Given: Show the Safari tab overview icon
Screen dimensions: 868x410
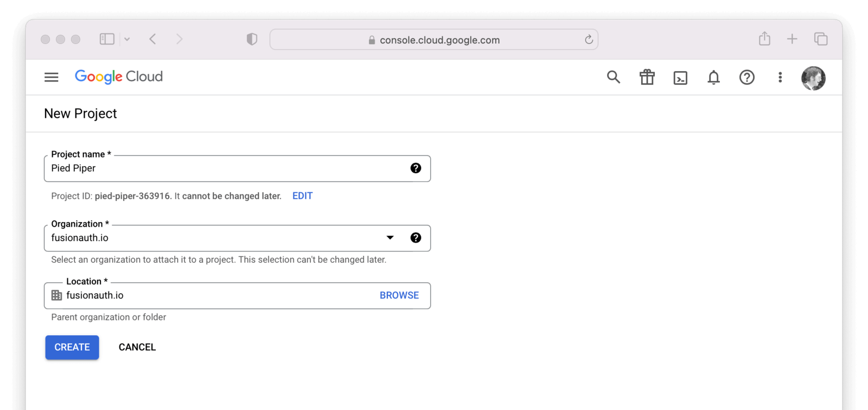Looking at the screenshot, I should pyautogui.click(x=821, y=39).
